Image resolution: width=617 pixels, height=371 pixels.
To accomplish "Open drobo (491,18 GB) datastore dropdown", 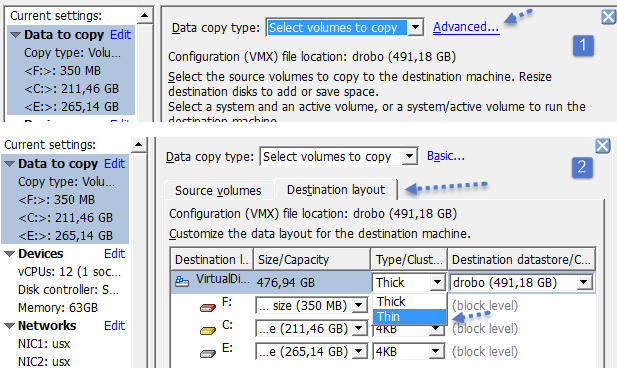I will [x=584, y=282].
